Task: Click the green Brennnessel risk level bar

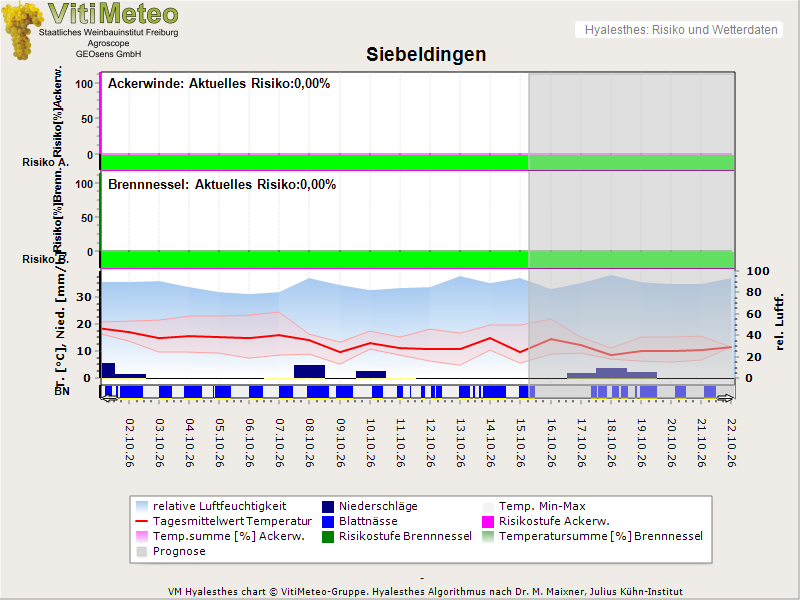Action: pos(417,260)
